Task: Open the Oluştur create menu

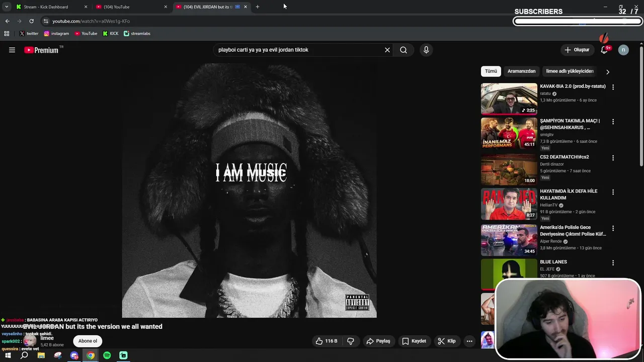Action: point(577,50)
